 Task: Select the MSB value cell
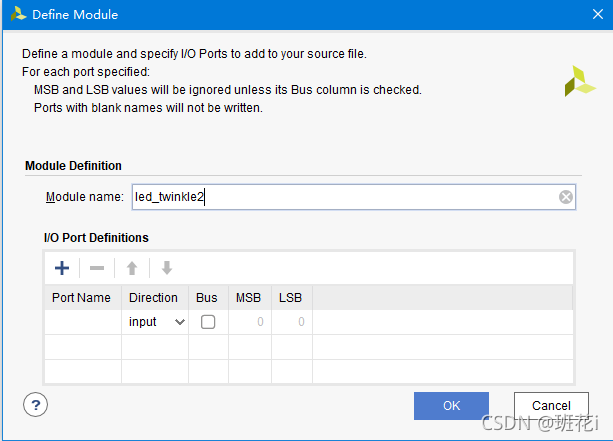[x=250, y=322]
